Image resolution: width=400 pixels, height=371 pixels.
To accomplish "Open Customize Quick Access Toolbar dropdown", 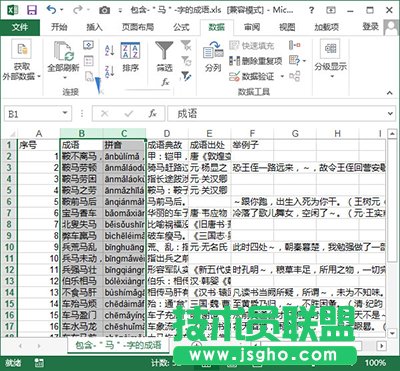I will (120, 10).
